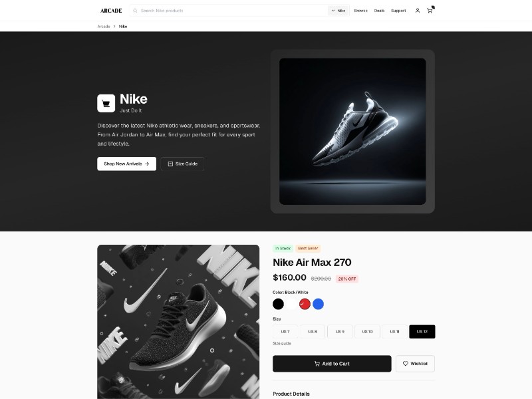The image size is (532, 399).
Task: Click the Nike brand cart logo badge
Action: pyautogui.click(x=106, y=103)
